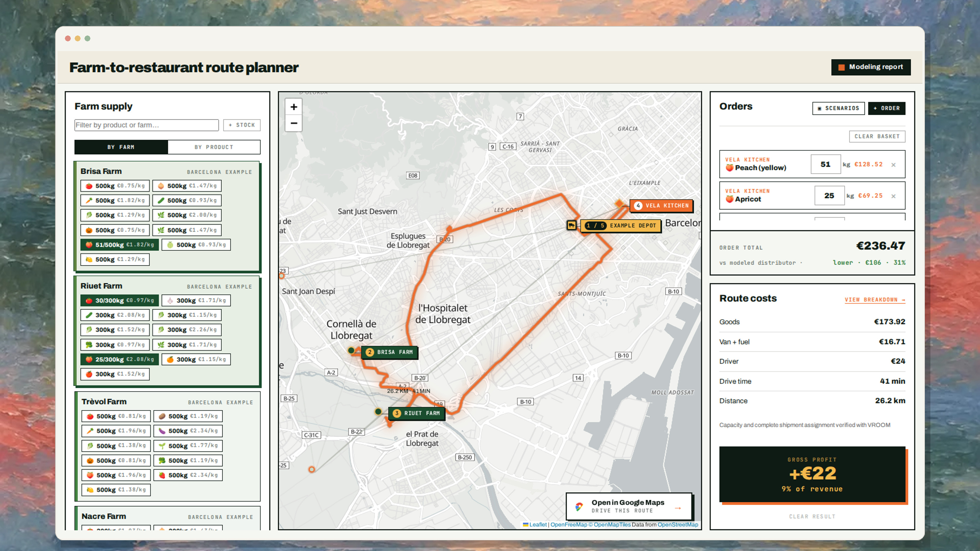Add a new order with + Order
Image resolution: width=980 pixels, height=551 pixels.
point(887,108)
